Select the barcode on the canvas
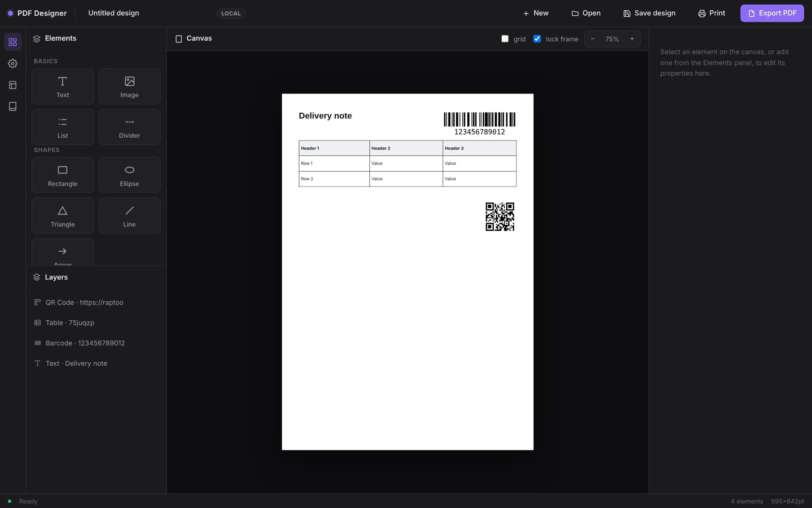The height and width of the screenshot is (508, 812). tap(480, 124)
